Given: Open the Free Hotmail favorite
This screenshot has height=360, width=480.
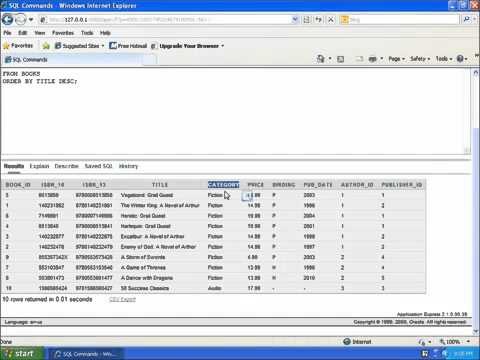Looking at the screenshot, I should click(x=128, y=46).
